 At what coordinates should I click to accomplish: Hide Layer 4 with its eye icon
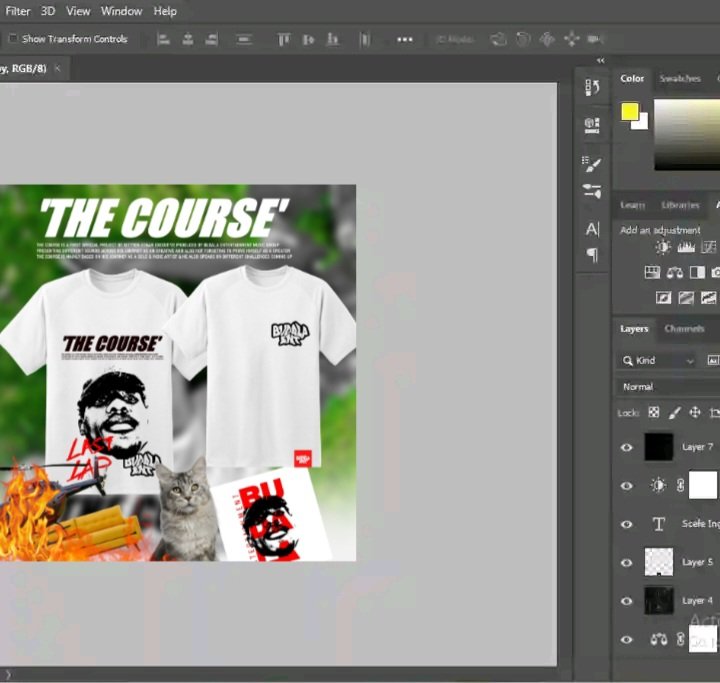pos(626,601)
